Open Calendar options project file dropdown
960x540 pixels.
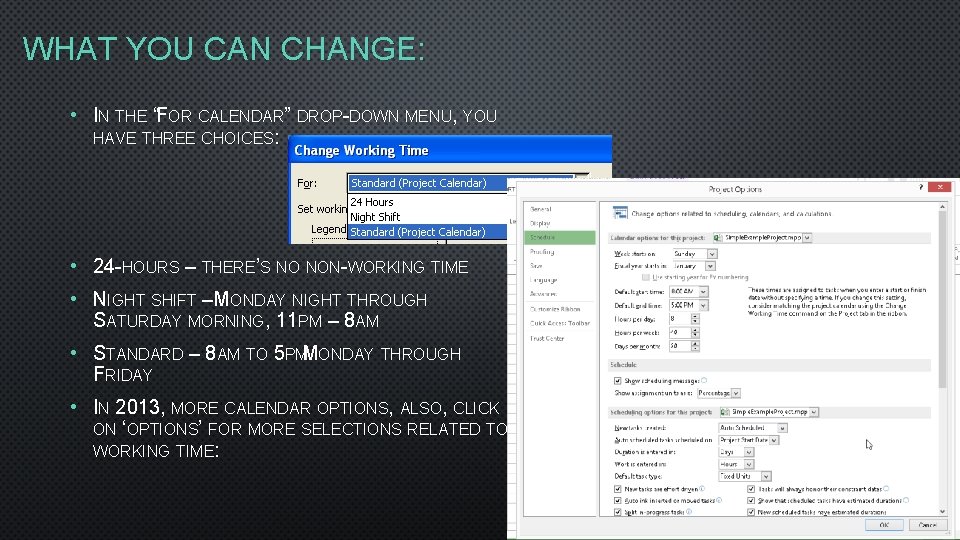pyautogui.click(x=807, y=238)
